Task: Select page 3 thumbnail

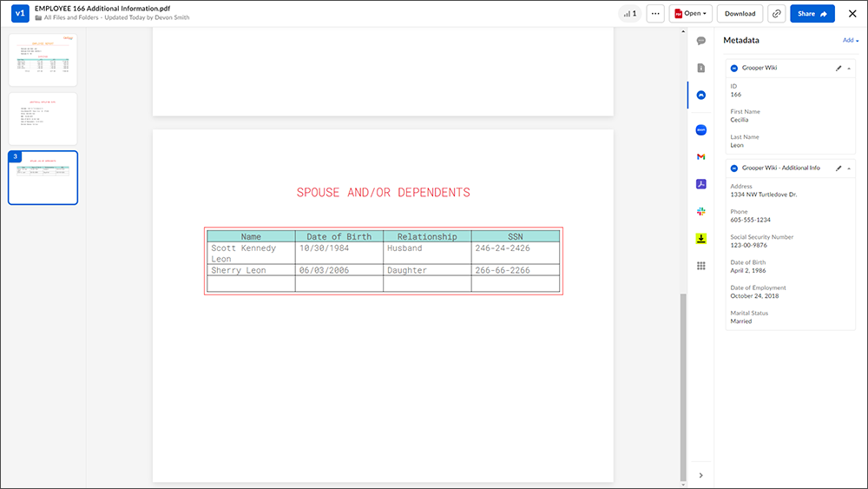Action: (x=43, y=178)
